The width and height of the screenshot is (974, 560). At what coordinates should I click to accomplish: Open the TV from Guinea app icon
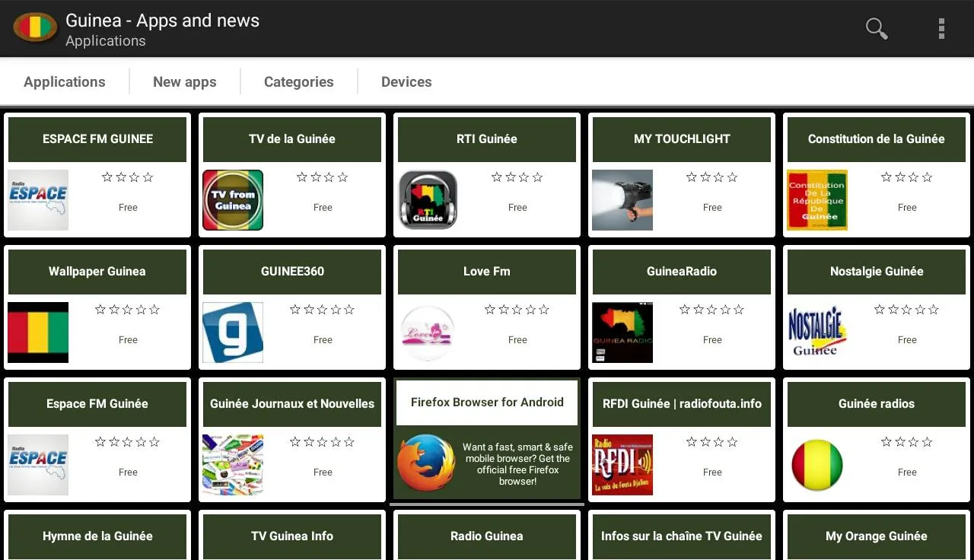pos(233,200)
